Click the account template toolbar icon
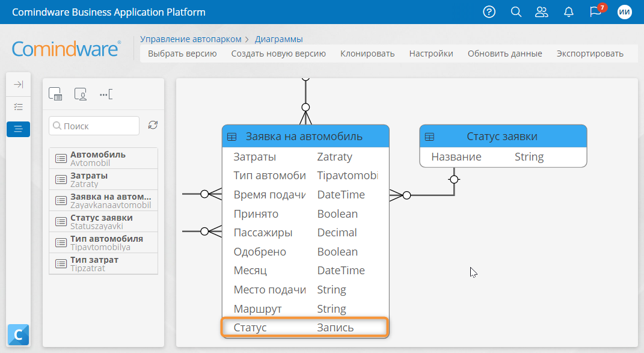The image size is (644, 353). click(81, 94)
